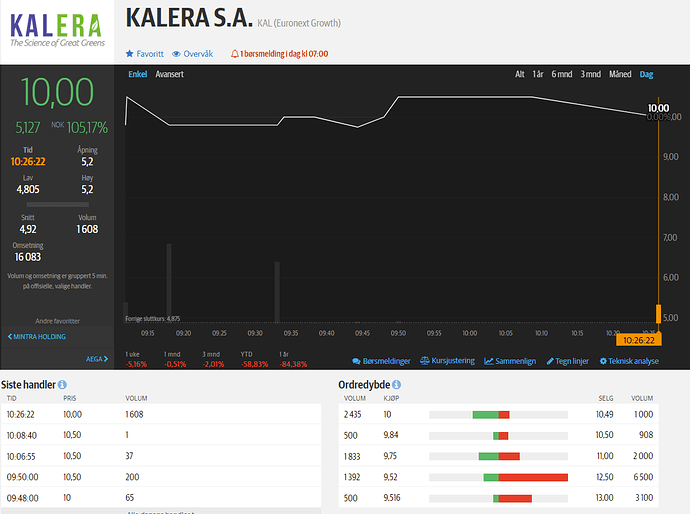Click the 105,17% change value
This screenshot has height=514, width=690.
87,128
